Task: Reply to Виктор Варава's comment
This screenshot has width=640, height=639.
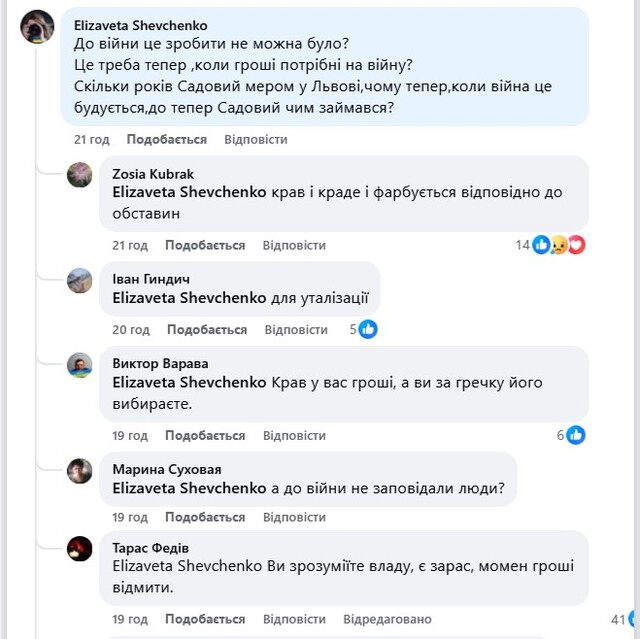Action: click(x=294, y=435)
